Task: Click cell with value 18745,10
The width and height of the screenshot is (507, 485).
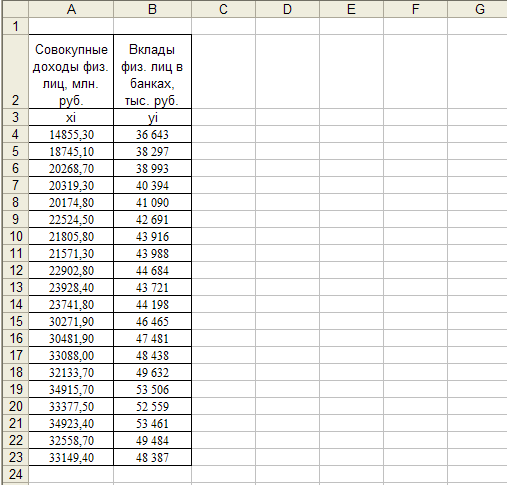Action: click(x=71, y=151)
